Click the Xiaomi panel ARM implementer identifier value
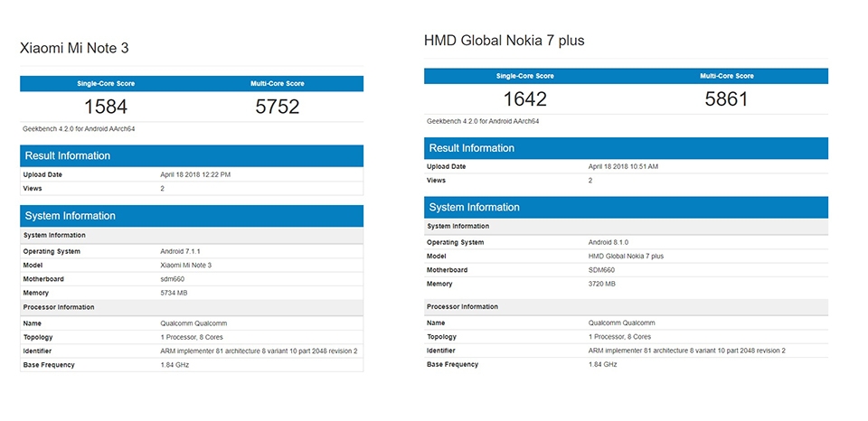 point(259,351)
